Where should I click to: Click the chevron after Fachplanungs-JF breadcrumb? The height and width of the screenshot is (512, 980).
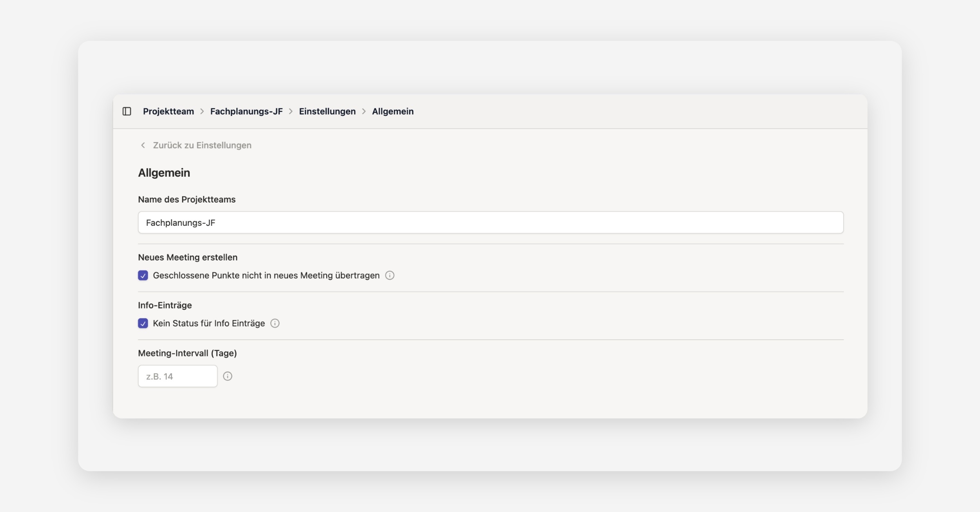tap(291, 111)
